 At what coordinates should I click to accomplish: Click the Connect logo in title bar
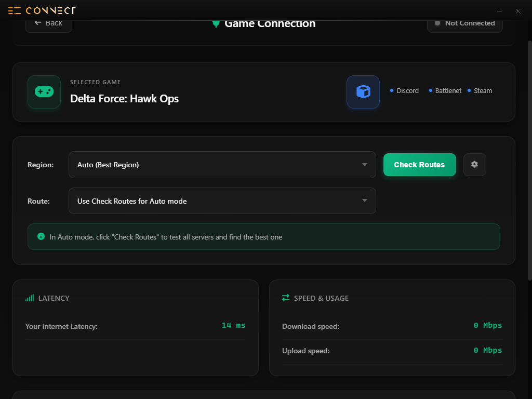point(42,11)
